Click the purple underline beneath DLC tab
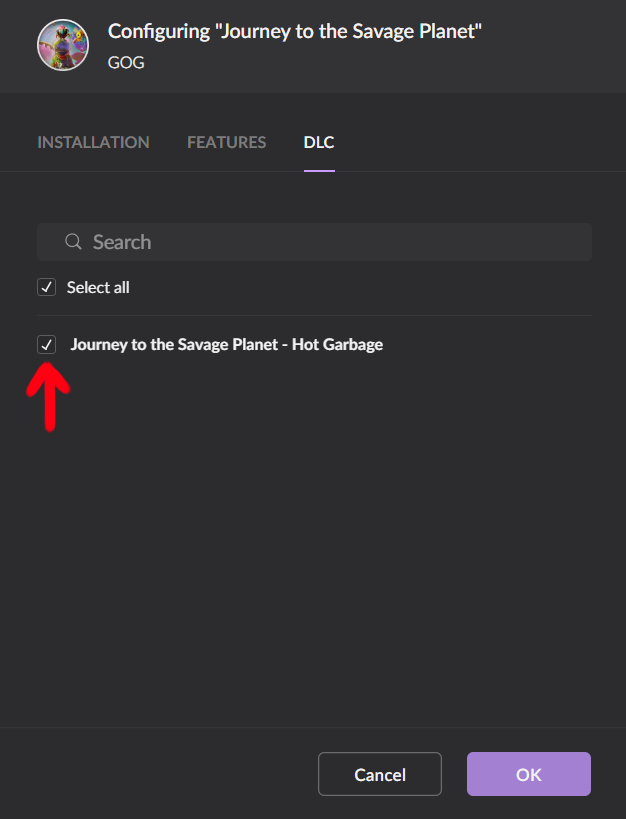This screenshot has width=626, height=819. pyautogui.click(x=319, y=170)
